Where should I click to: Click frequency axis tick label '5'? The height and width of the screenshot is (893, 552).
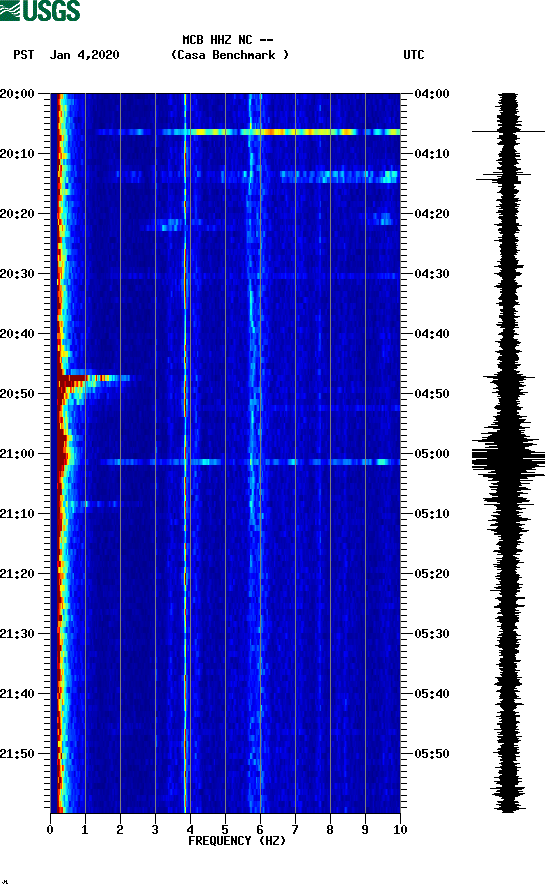tap(225, 830)
